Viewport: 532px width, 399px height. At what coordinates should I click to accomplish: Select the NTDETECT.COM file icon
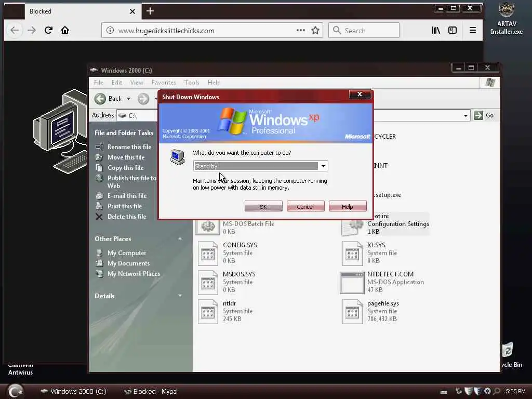[352, 282]
